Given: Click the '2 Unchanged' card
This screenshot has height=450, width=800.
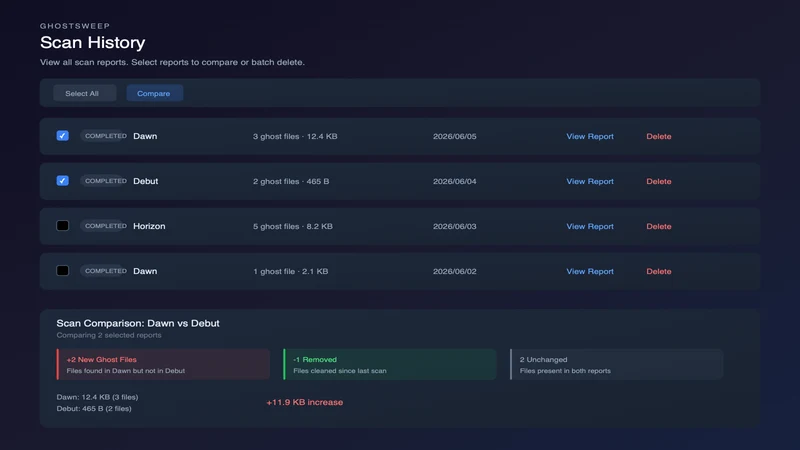Looking at the screenshot, I should coord(616,364).
